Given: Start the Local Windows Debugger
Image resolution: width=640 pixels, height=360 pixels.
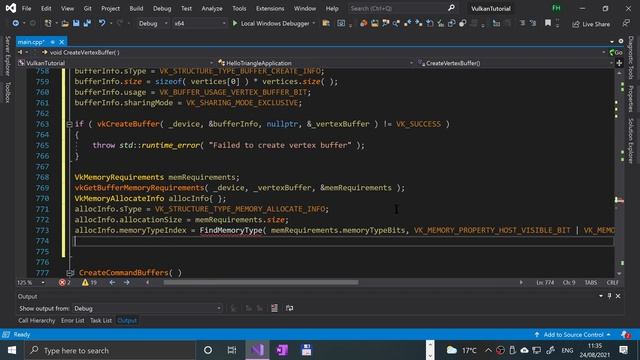Looking at the screenshot, I should tap(270, 23).
